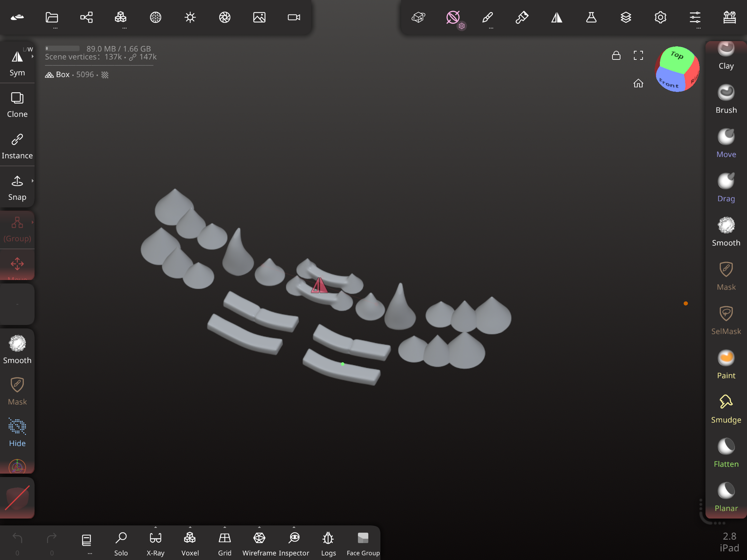Select the Paint tool
Image resolution: width=747 pixels, height=560 pixels.
tap(726, 365)
